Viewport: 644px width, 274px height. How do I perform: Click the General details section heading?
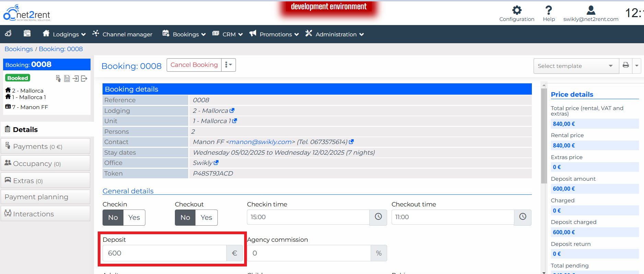pos(128,191)
